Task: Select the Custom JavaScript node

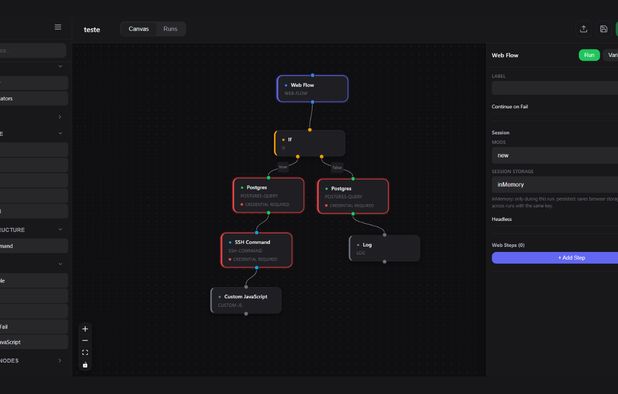Action: click(246, 300)
